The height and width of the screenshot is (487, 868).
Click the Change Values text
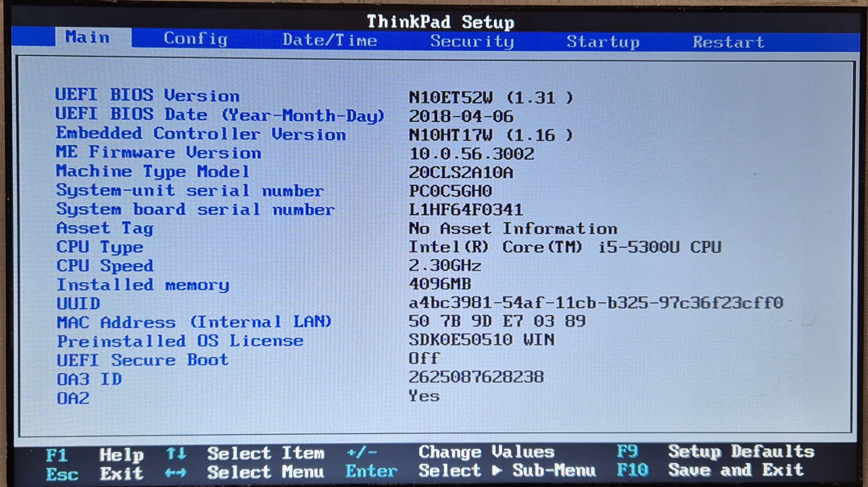point(486,452)
